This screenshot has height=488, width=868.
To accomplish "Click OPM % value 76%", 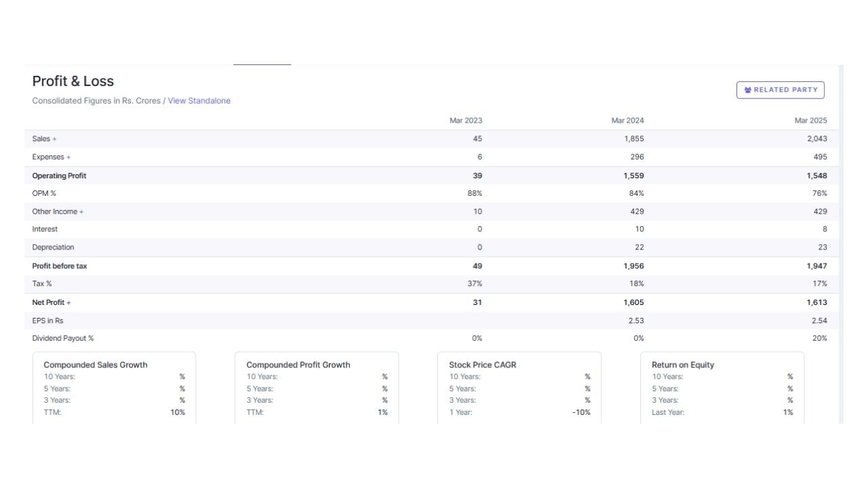I will (x=819, y=193).
